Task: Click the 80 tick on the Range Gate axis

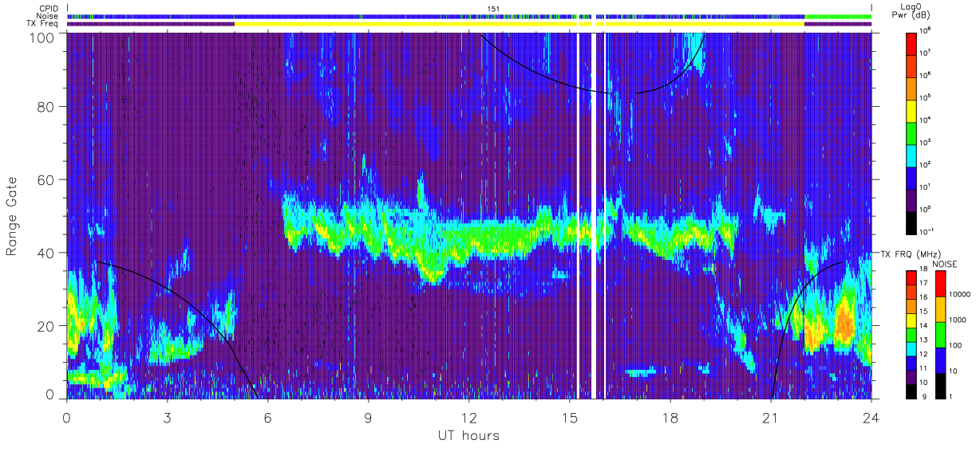Action: pyautogui.click(x=47, y=107)
